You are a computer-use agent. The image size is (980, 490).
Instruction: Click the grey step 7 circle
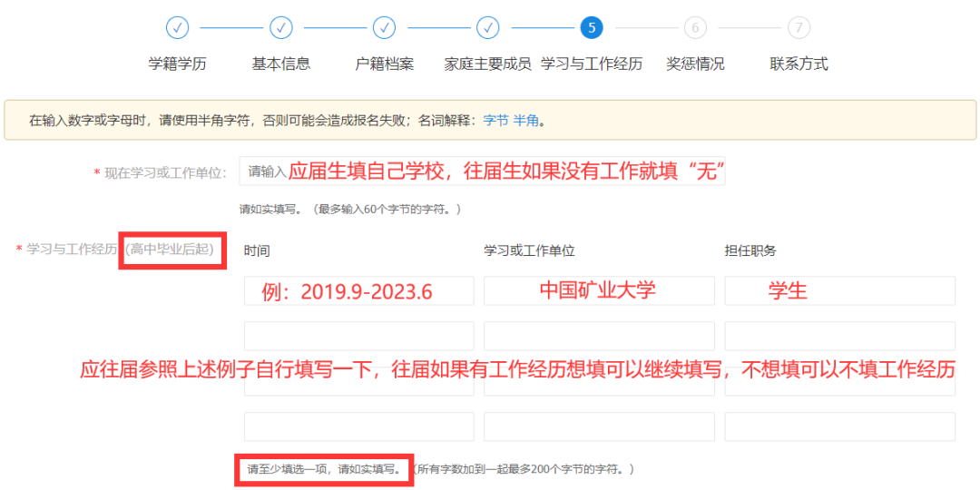coord(799,28)
